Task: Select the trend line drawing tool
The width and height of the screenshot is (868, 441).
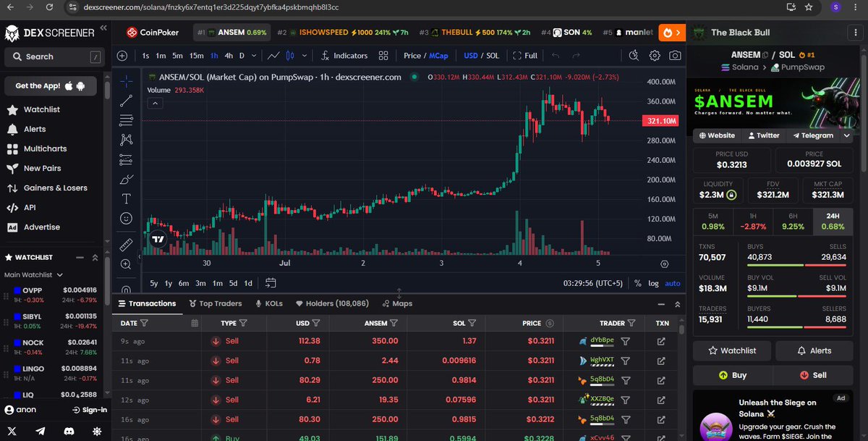Action: (x=126, y=101)
